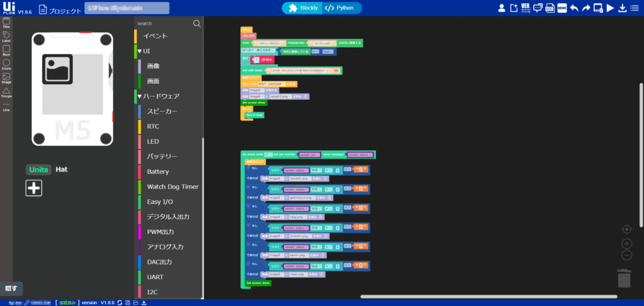The image size is (644, 306).
Task: Click the block search field
Action: click(164, 23)
